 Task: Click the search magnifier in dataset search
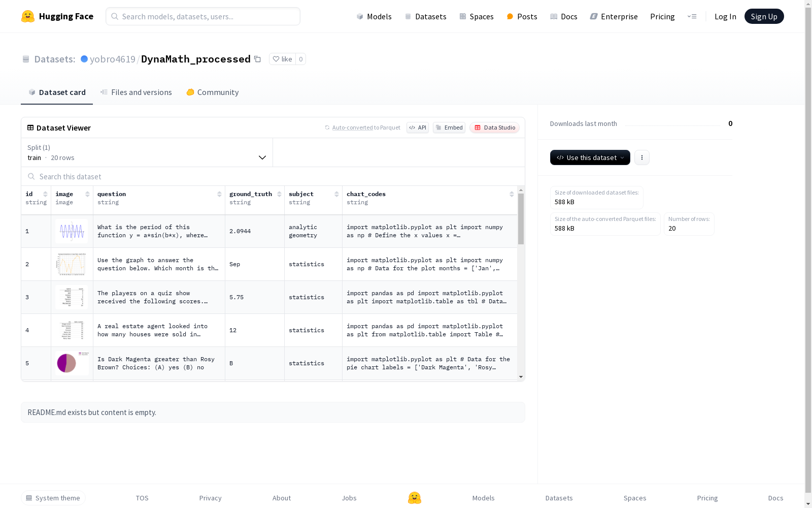(31, 176)
